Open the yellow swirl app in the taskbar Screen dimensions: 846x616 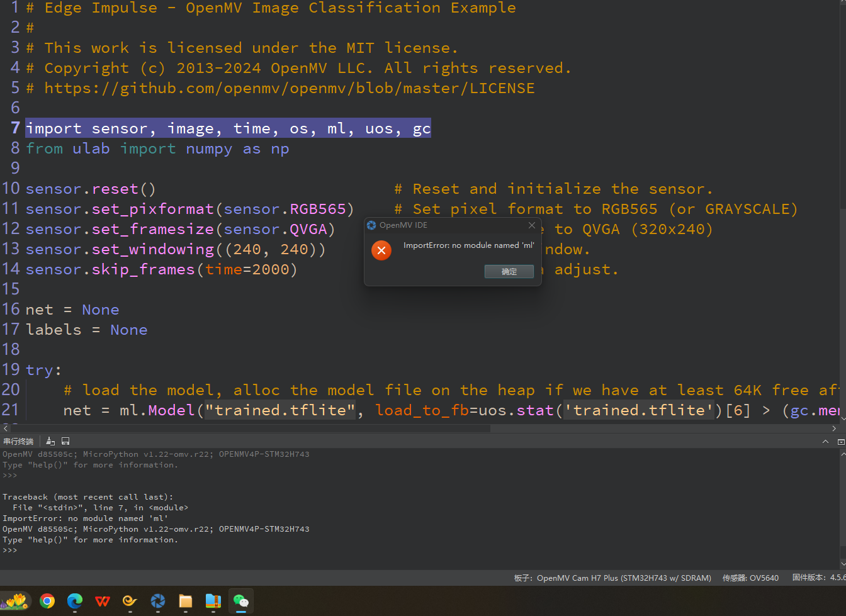(130, 601)
